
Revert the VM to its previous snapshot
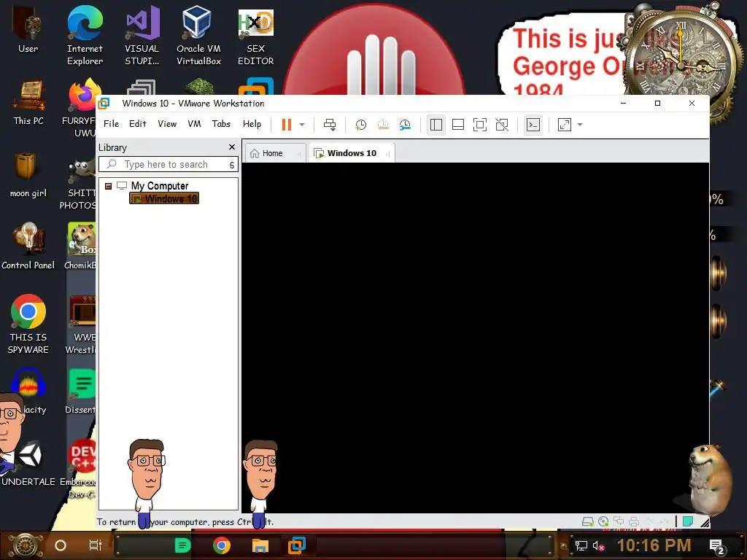click(x=383, y=125)
